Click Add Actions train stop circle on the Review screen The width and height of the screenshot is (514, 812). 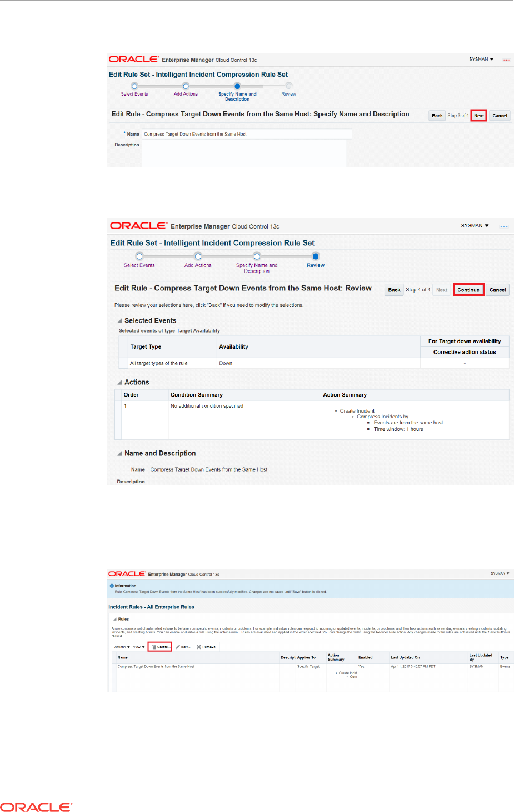(198, 256)
